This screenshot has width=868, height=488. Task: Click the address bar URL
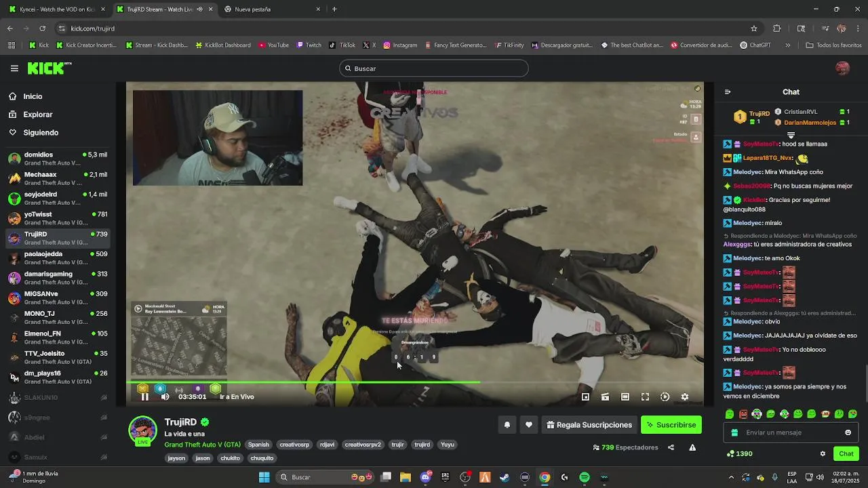point(93,28)
